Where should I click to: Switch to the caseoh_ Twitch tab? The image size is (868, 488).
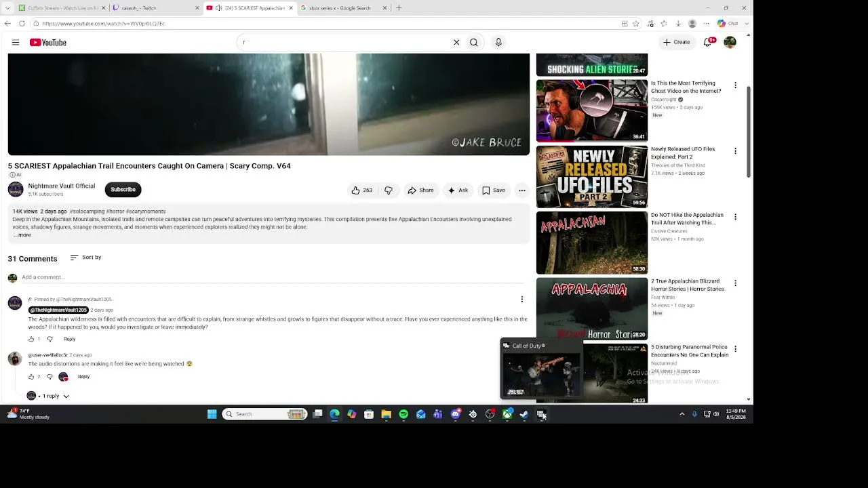(155, 8)
